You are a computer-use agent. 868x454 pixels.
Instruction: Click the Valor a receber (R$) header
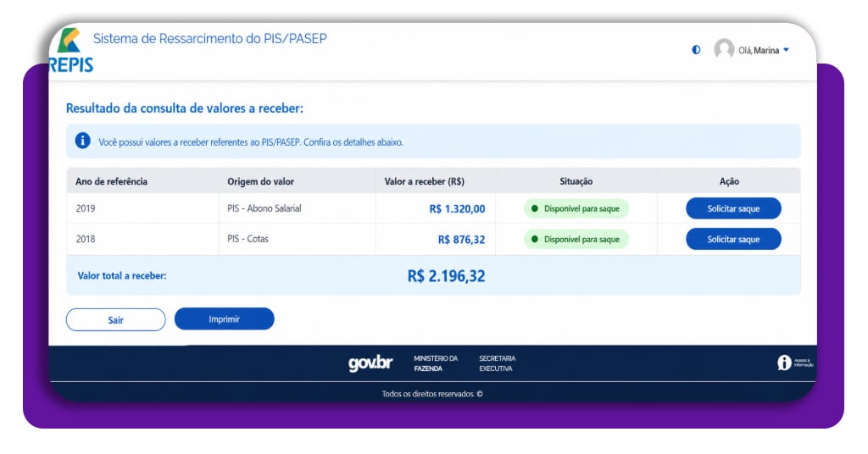425,181
